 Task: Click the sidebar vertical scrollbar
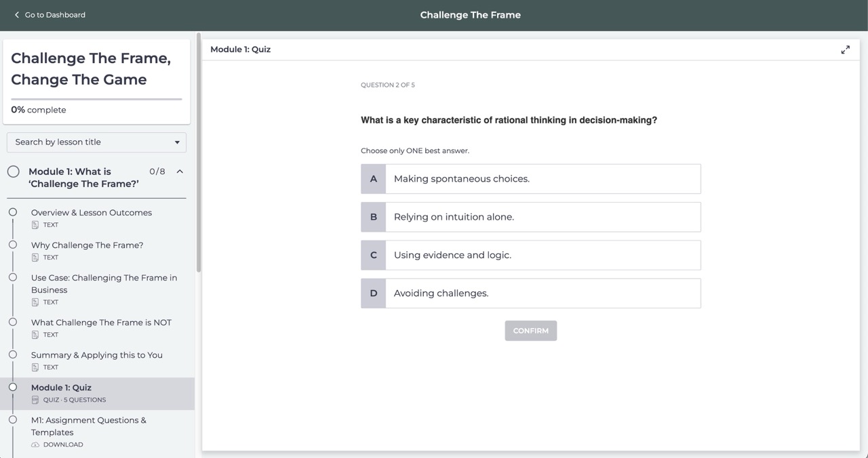(x=199, y=152)
